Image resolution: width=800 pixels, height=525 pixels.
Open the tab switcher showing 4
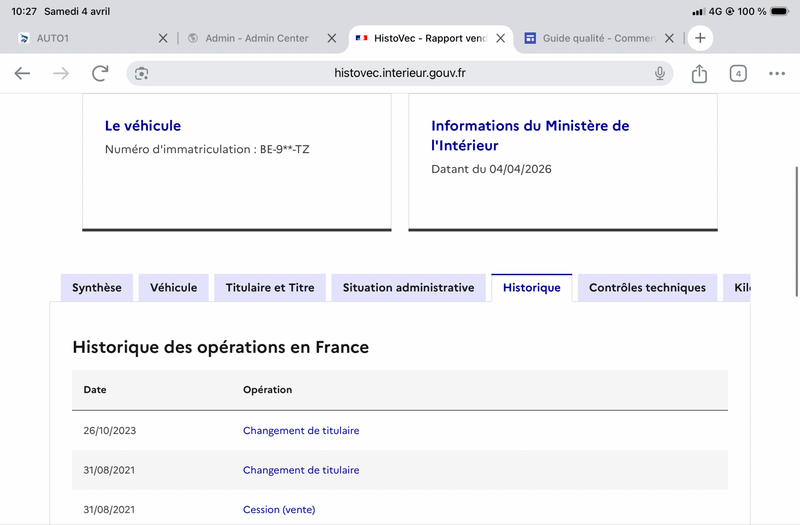coord(738,73)
